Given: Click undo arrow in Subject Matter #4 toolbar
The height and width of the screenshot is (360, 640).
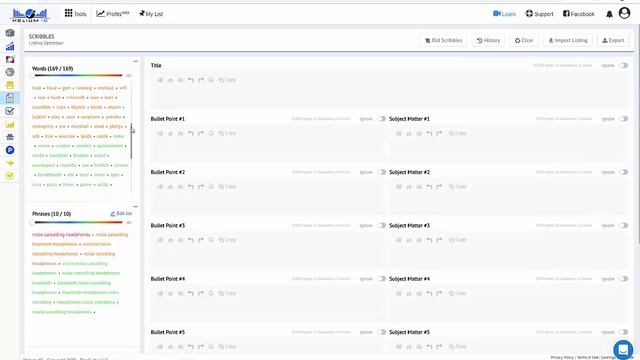Looking at the screenshot, I should pyautogui.click(x=429, y=293).
